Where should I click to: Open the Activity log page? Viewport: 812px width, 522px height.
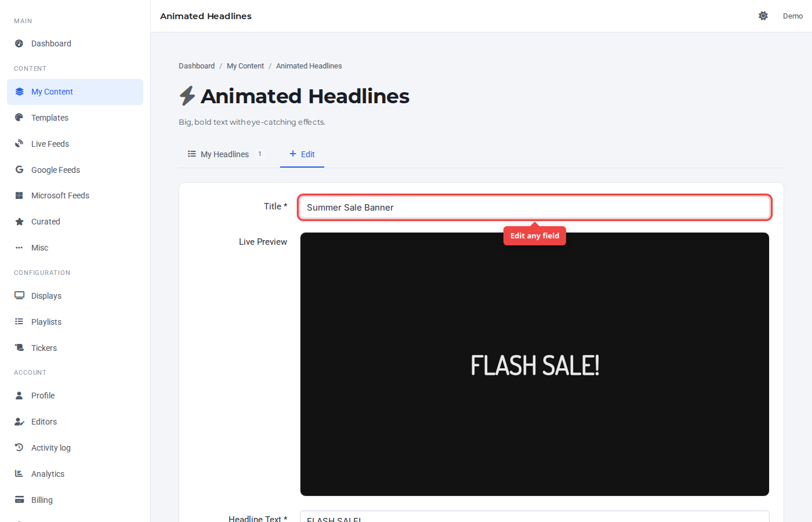[75, 448]
